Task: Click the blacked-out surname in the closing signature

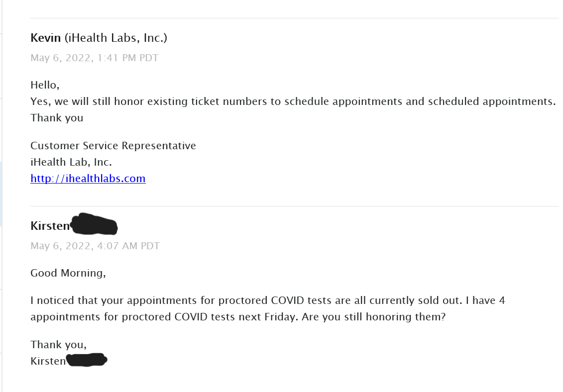Action: (87, 360)
